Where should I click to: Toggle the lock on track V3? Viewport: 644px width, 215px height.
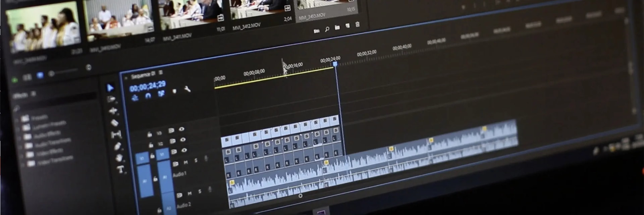click(x=150, y=135)
